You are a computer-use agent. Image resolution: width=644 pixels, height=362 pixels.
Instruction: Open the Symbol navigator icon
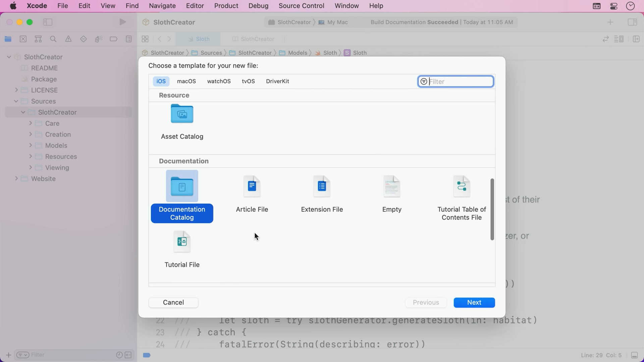click(x=38, y=39)
